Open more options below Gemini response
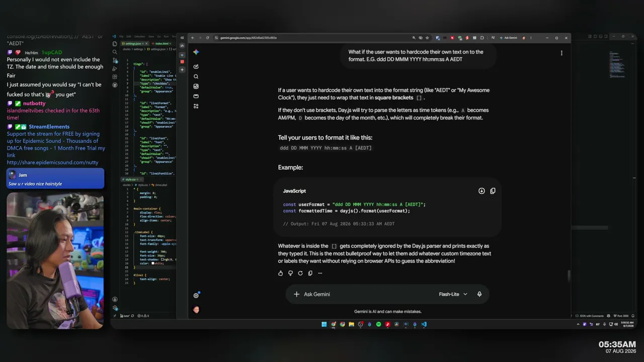Viewport: 644px width, 362px height. click(x=320, y=273)
